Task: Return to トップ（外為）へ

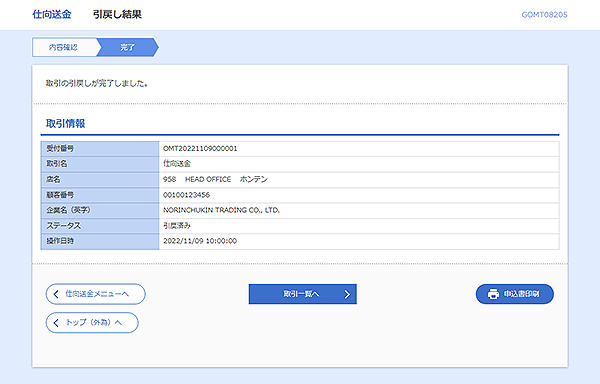Action: pos(92,323)
